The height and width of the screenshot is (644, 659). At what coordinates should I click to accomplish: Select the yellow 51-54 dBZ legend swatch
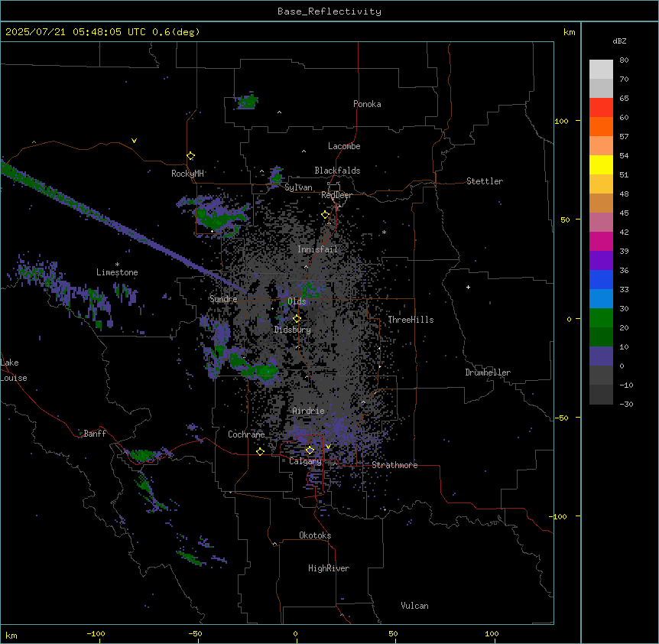pyautogui.click(x=601, y=164)
